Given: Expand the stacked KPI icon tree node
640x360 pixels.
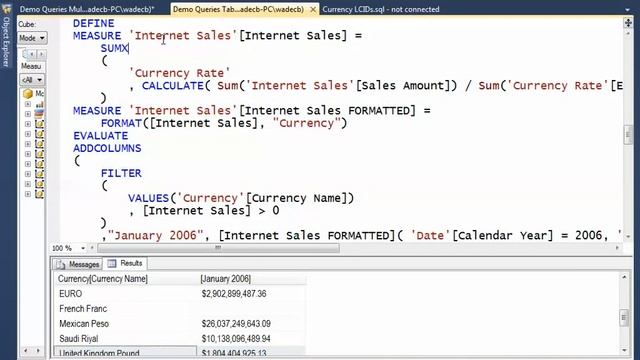Looking at the screenshot, I should 28,114.
